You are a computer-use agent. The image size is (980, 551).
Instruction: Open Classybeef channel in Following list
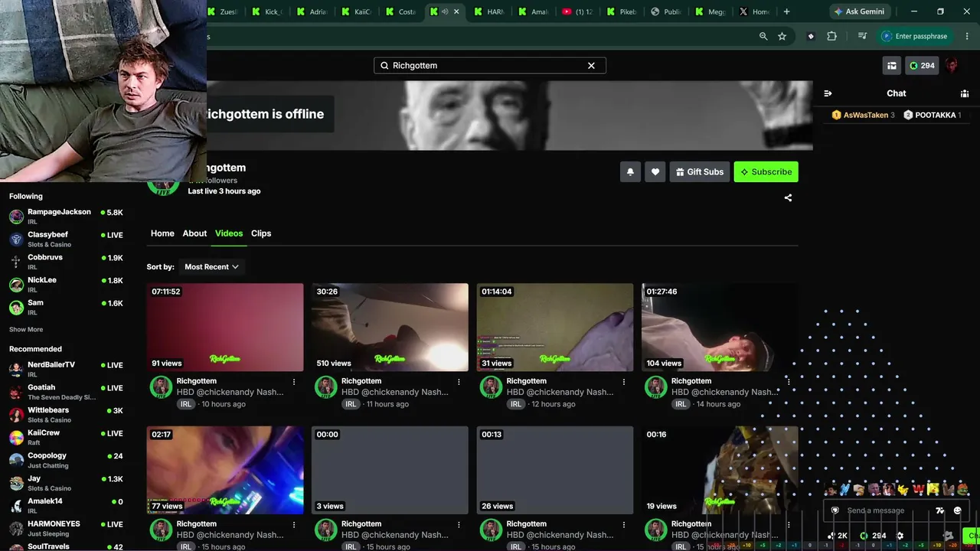66,240
